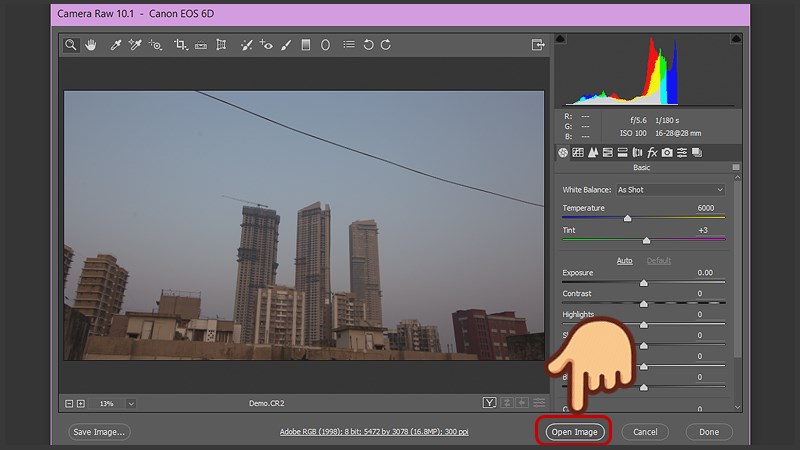
Task: Toggle highlight clipping warning on the histogram
Action: (x=736, y=39)
